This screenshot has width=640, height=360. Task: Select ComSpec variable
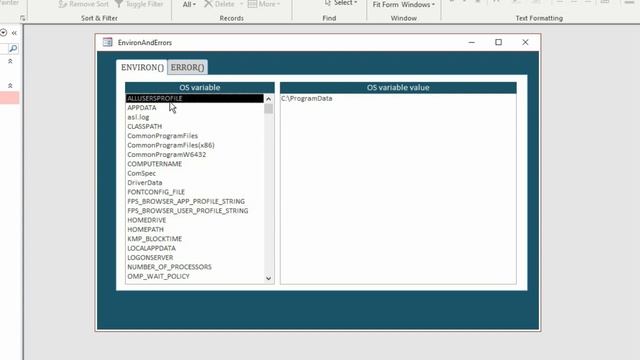click(x=195, y=173)
